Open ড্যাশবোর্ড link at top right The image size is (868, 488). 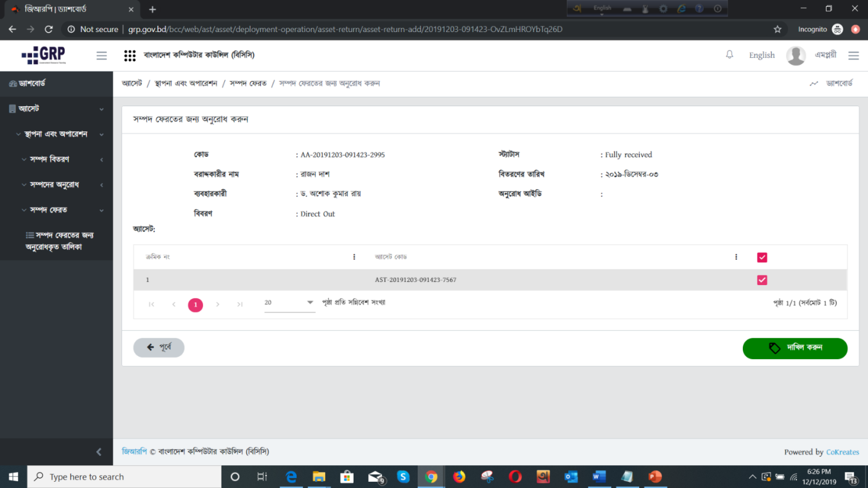840,83
